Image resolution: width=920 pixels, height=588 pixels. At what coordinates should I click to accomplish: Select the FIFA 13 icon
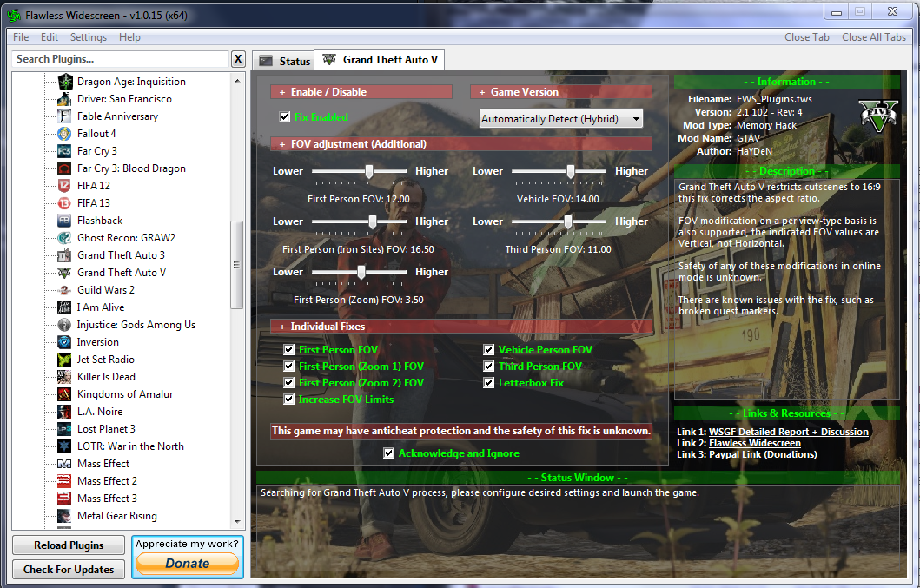(64, 203)
